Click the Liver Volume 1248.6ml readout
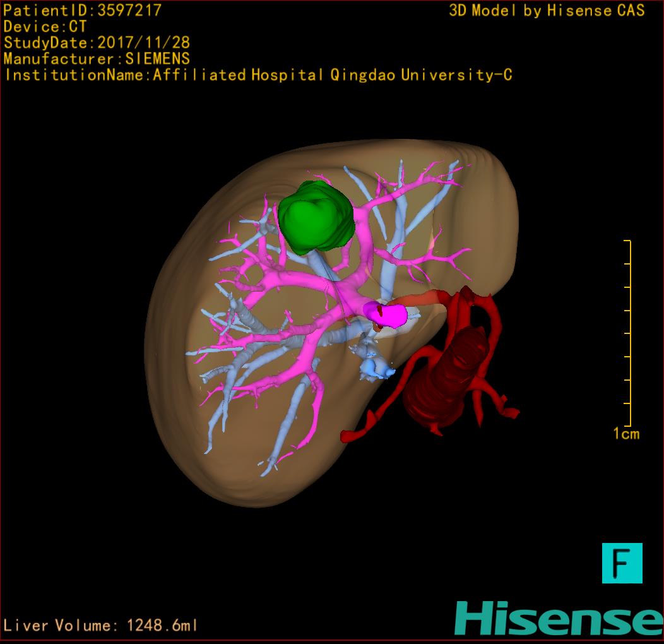The image size is (664, 644). point(100,626)
